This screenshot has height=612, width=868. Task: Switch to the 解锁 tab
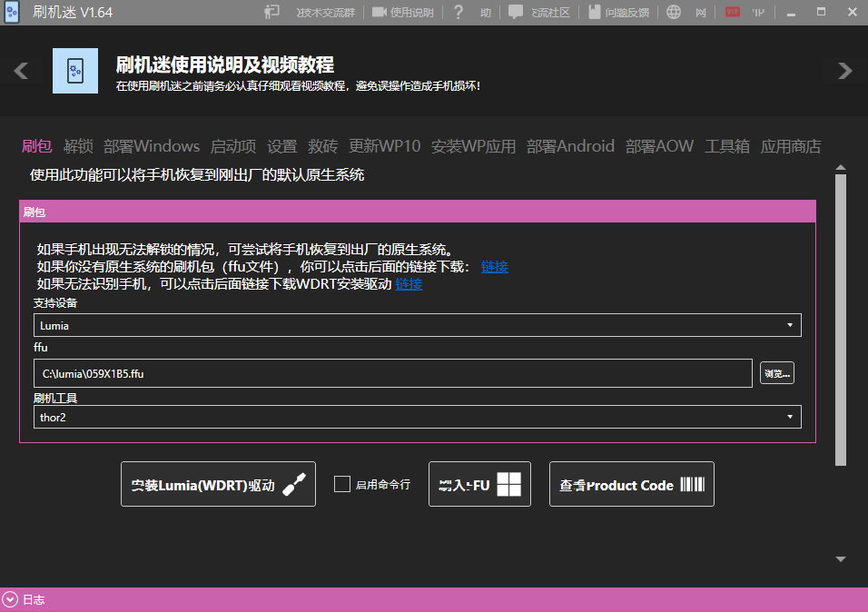(78, 146)
